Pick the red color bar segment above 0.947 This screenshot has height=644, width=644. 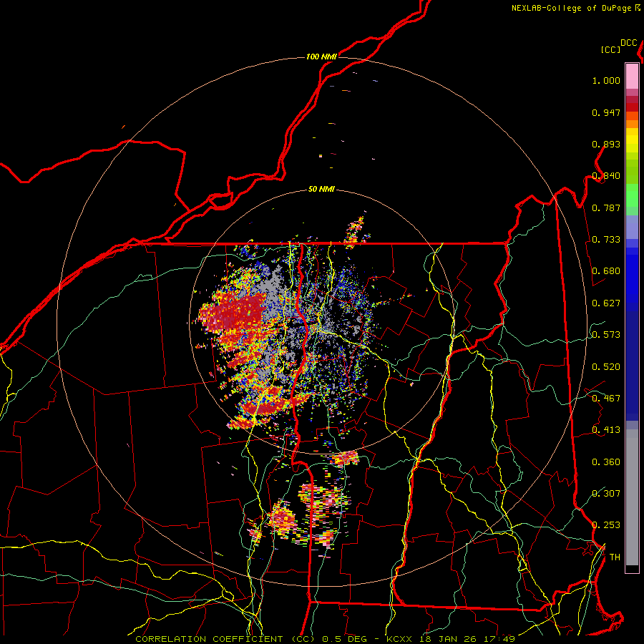click(632, 107)
